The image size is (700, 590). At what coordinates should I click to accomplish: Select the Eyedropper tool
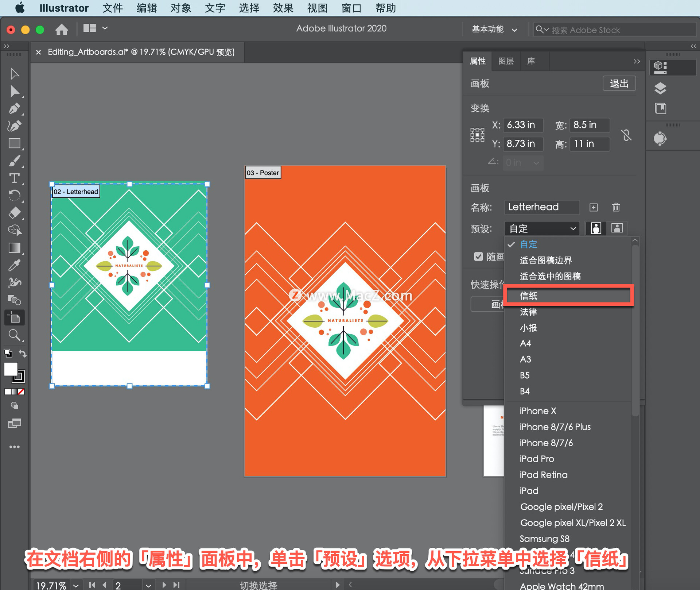(x=14, y=266)
